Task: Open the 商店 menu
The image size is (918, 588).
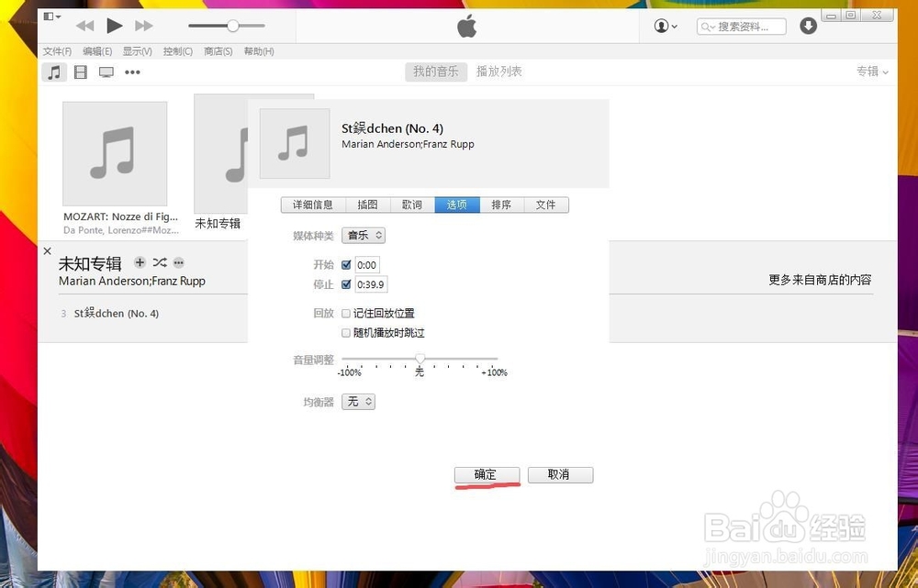Action: 218,51
